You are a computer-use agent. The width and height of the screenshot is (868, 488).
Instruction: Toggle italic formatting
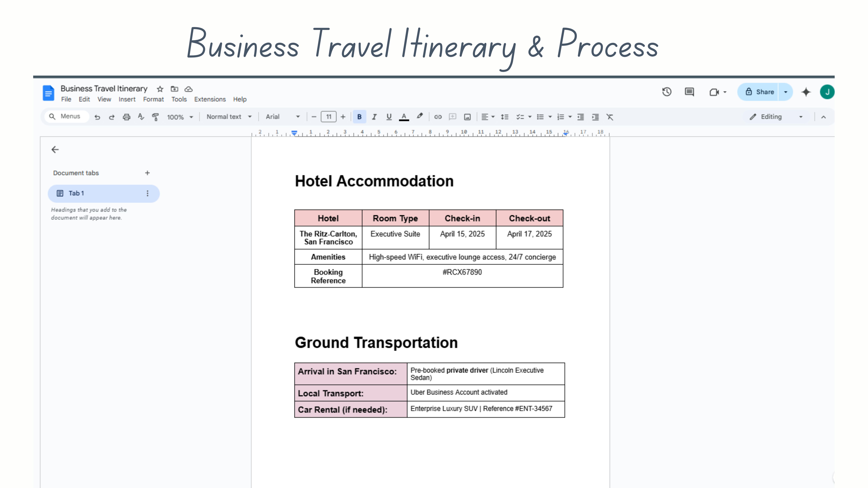pos(374,117)
